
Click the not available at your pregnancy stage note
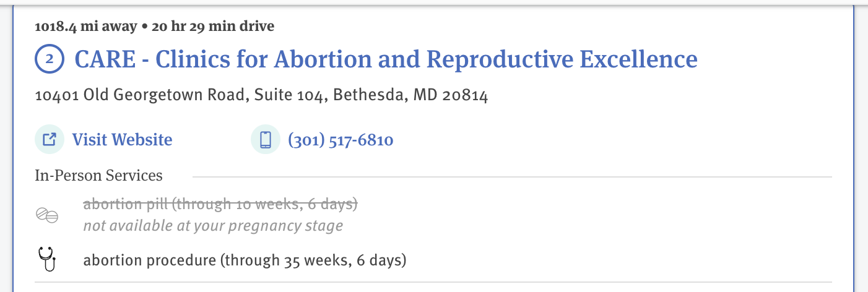click(213, 226)
